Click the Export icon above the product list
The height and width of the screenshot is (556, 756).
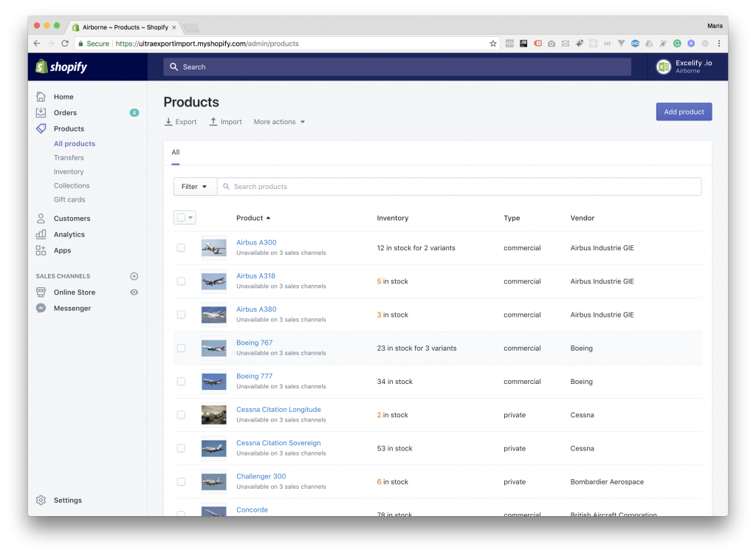(x=168, y=121)
